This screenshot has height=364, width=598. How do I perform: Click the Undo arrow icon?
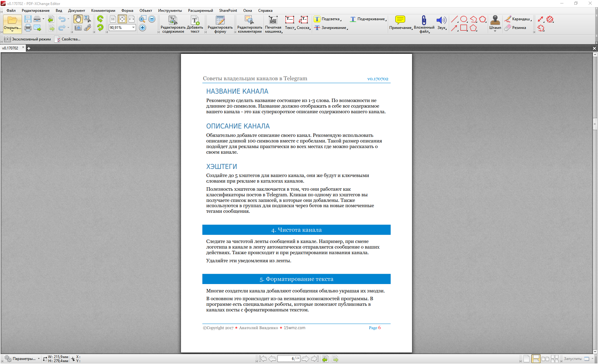(x=62, y=19)
